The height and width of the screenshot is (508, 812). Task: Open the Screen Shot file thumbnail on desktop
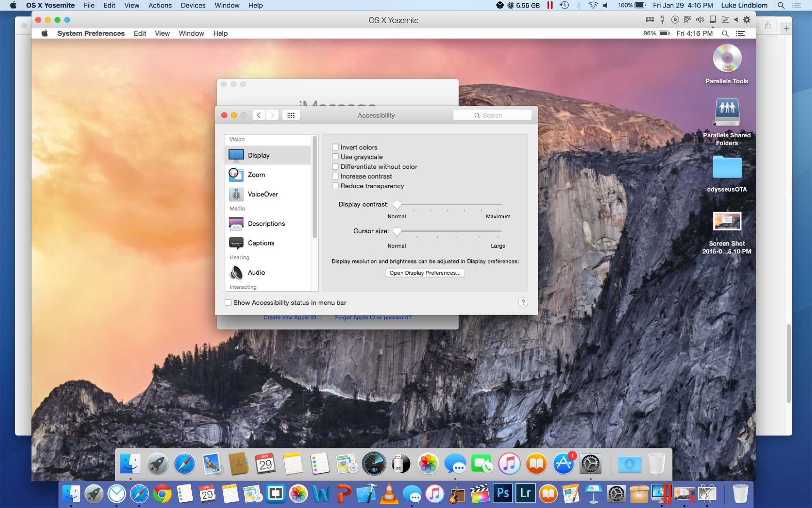[x=727, y=221]
